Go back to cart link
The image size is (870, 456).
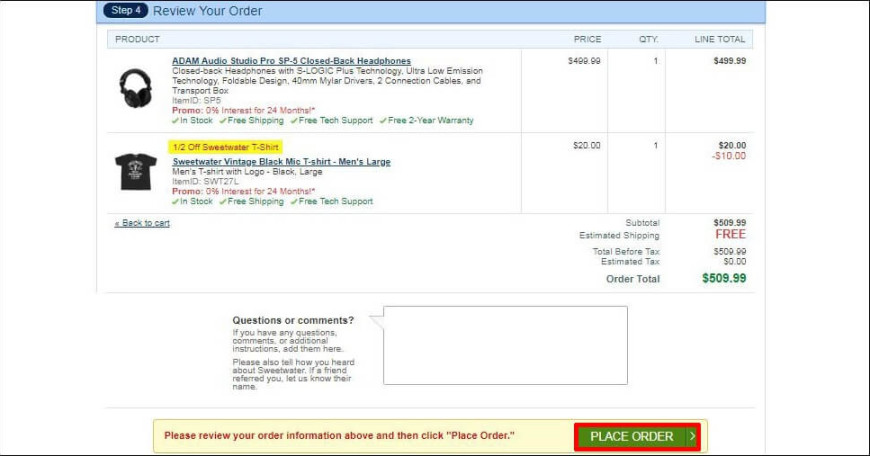tap(142, 223)
